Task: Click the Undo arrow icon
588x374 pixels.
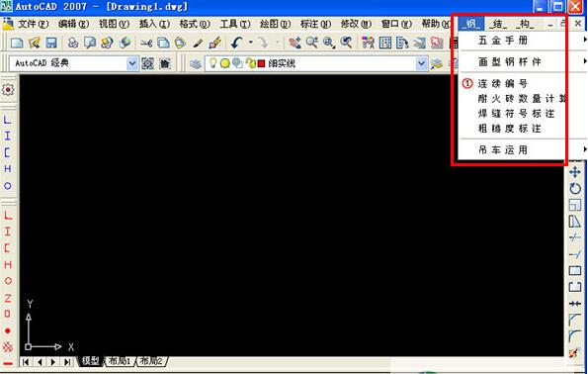Action: coord(236,43)
